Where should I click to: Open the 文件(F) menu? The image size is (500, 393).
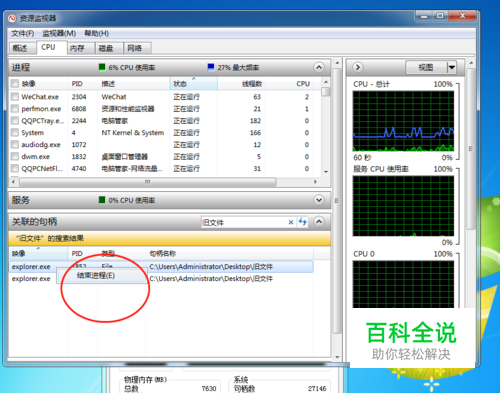pos(23,34)
